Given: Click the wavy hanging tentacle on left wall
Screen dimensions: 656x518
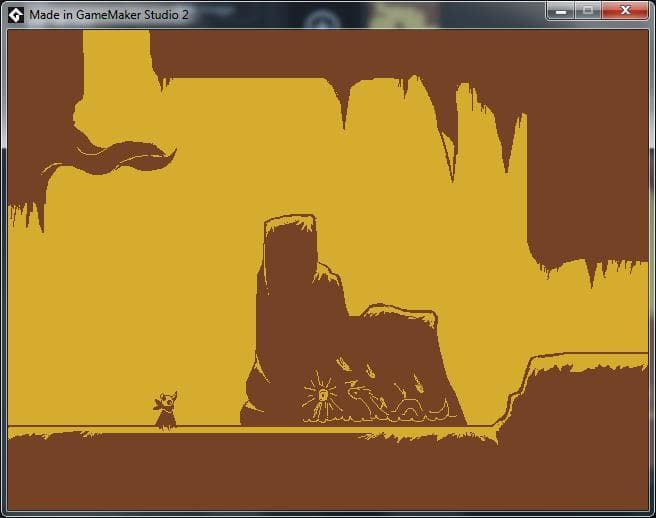Looking at the screenshot, I should point(110,159).
